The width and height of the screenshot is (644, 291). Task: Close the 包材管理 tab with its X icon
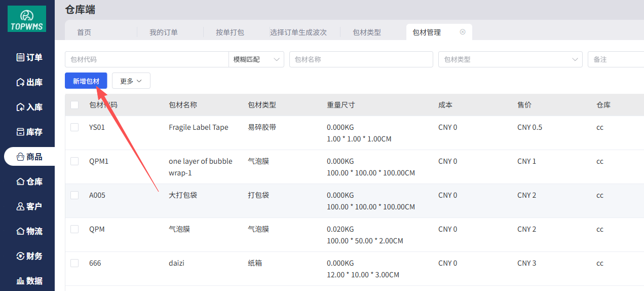pos(463,32)
